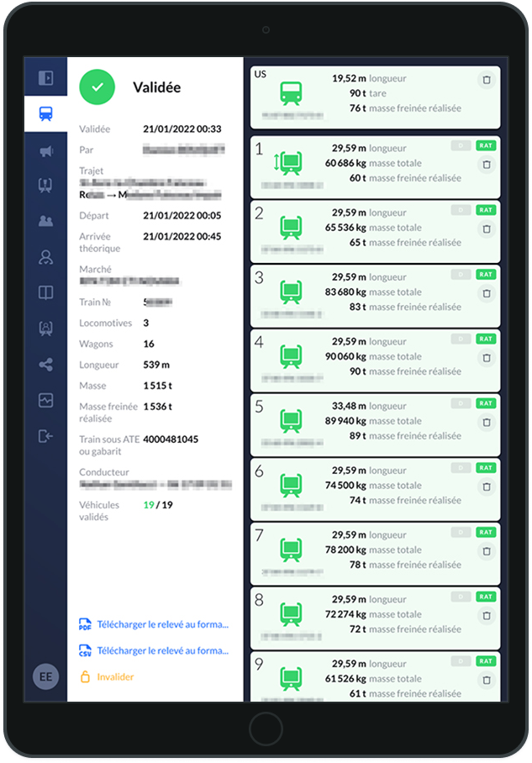Click the logout icon in the sidebar
The image size is (532, 763).
click(x=45, y=435)
